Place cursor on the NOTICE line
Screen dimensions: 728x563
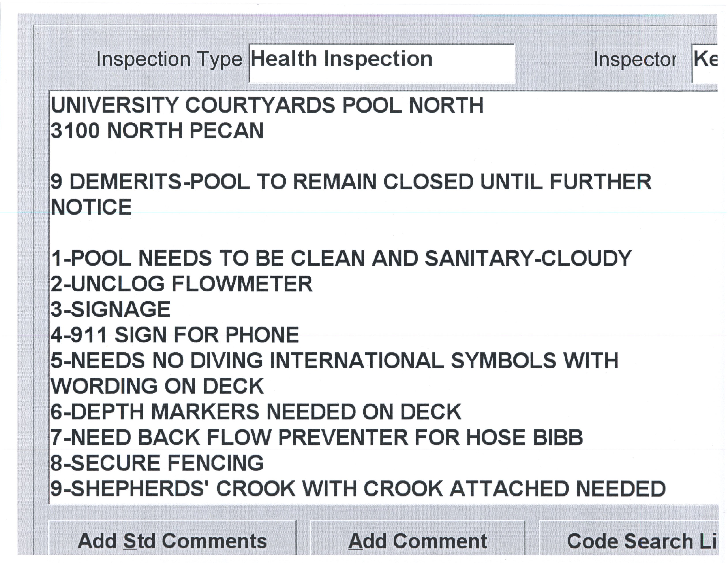coord(91,207)
